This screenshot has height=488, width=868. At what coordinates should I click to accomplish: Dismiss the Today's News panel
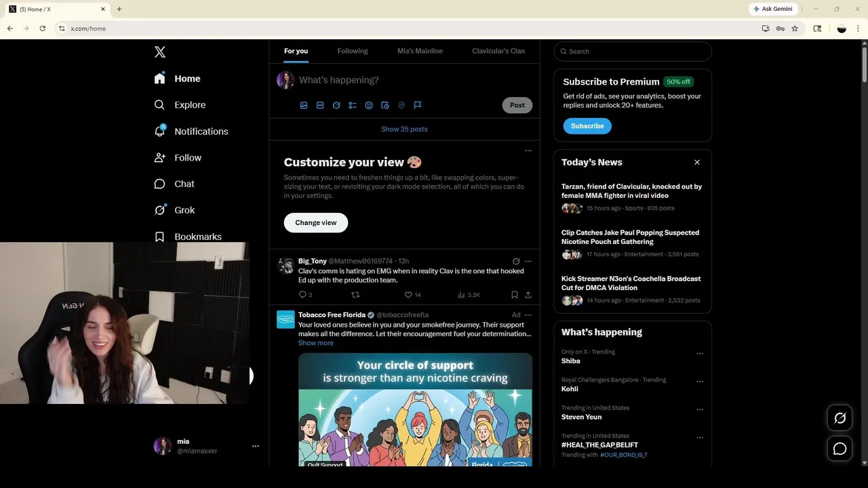coord(696,162)
